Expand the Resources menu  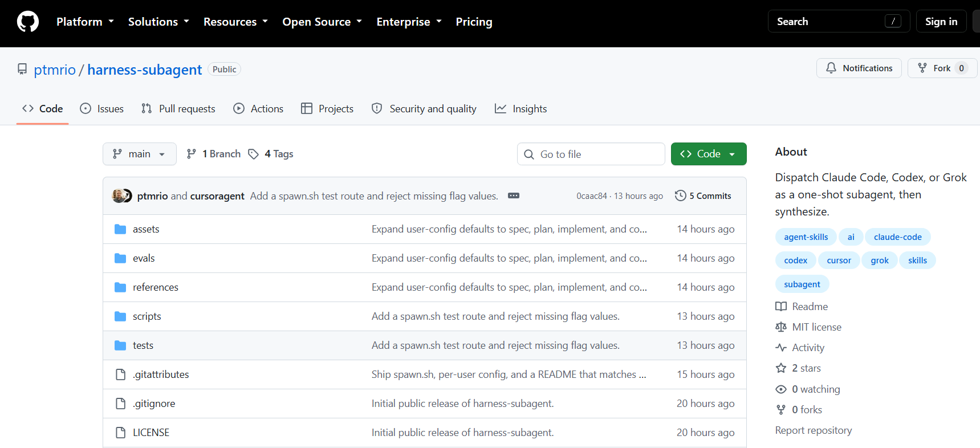coord(235,22)
